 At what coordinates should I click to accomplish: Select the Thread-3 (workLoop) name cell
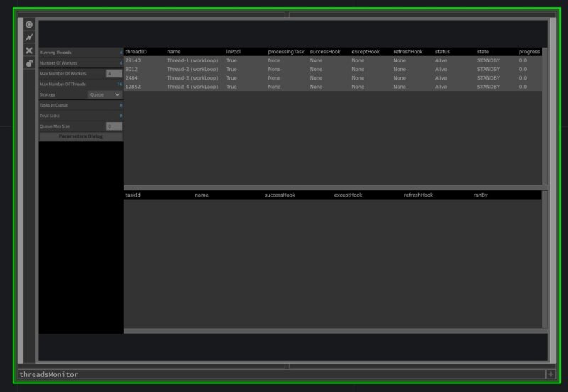point(192,78)
